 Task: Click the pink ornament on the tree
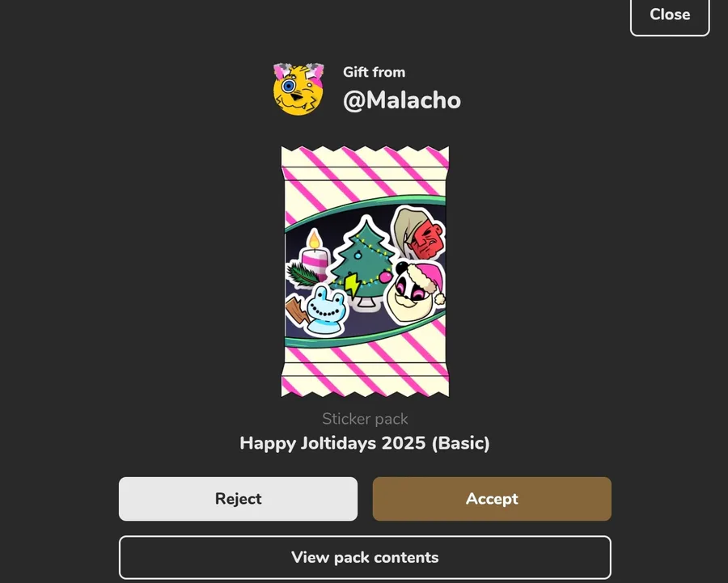click(385, 277)
